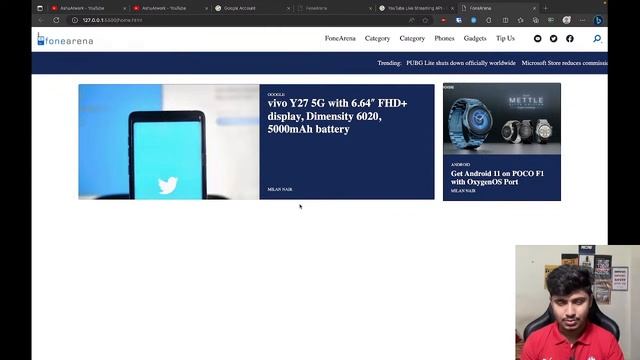Open the Tip Us nav menu item
The image size is (640, 360).
pyautogui.click(x=505, y=38)
